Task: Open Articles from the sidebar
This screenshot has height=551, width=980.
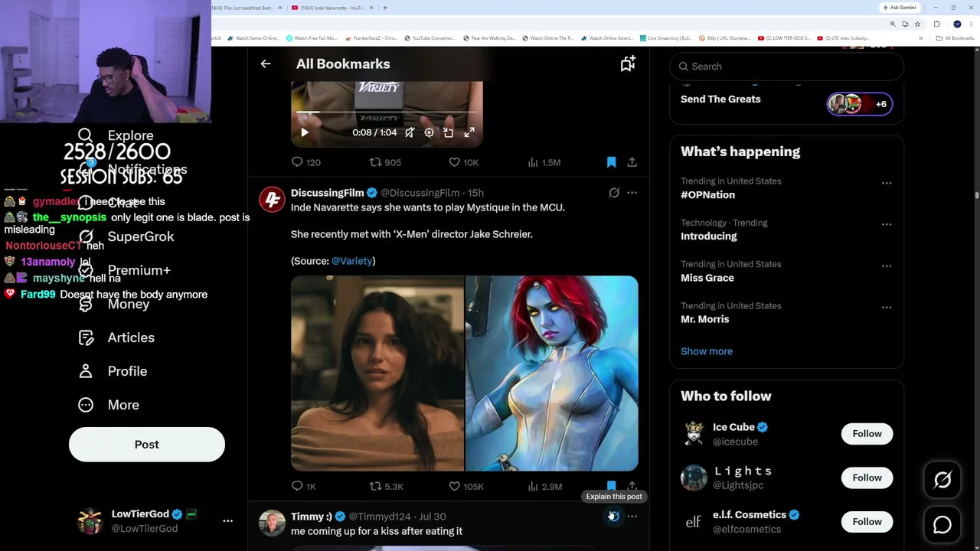Action: [x=116, y=337]
